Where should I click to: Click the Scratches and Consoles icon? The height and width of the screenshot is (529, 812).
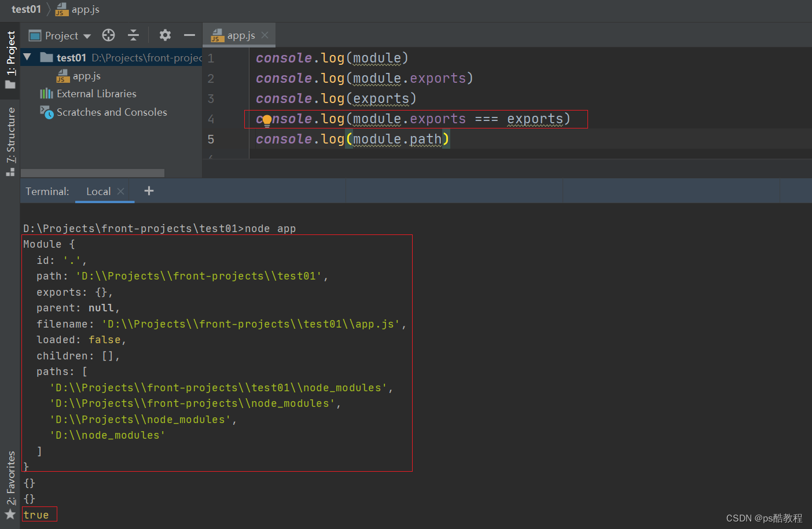click(46, 111)
